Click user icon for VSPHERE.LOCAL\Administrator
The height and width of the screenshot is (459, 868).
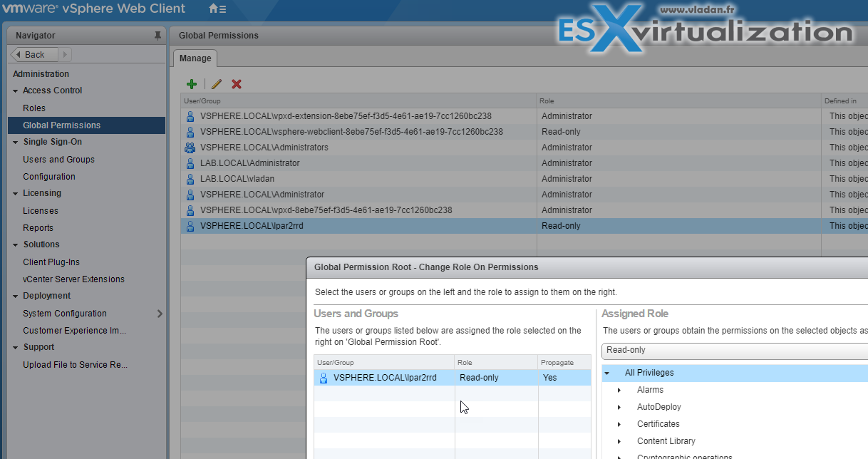pyautogui.click(x=190, y=195)
